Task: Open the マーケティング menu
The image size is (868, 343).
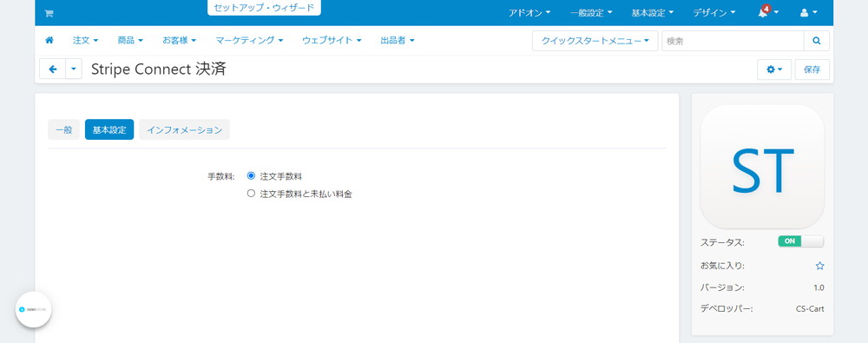Action: 249,41
